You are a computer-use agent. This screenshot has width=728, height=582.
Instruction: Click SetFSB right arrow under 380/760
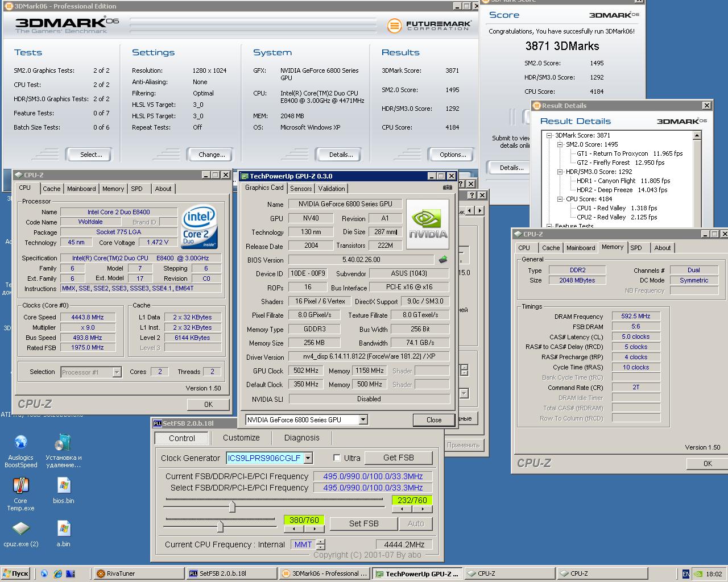coord(313,529)
